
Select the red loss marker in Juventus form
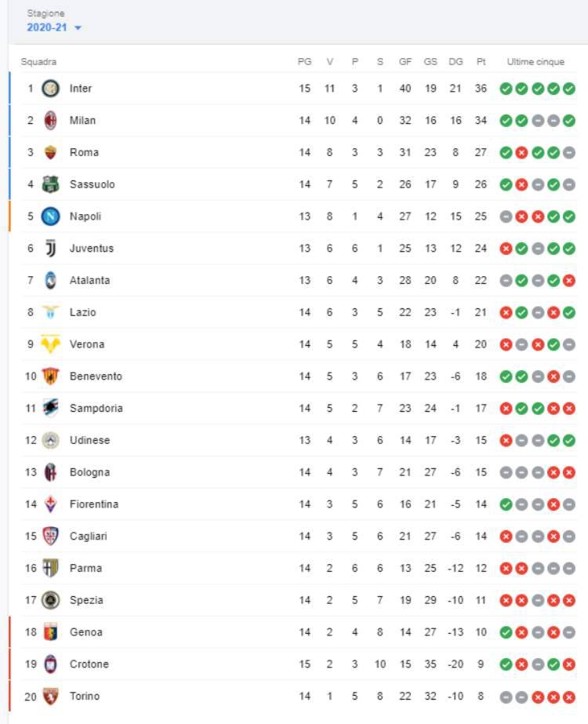pos(505,248)
